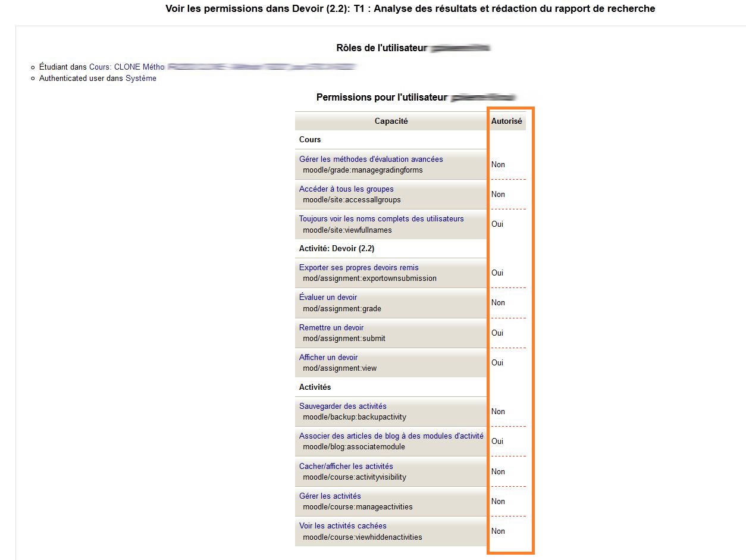Click 'Sauvegarder des activités' link
This screenshot has height=560, width=746.
343,406
